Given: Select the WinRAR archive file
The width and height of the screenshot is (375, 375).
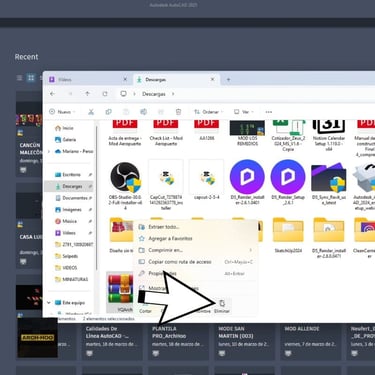Looking at the screenshot, I should pyautogui.click(x=120, y=292).
